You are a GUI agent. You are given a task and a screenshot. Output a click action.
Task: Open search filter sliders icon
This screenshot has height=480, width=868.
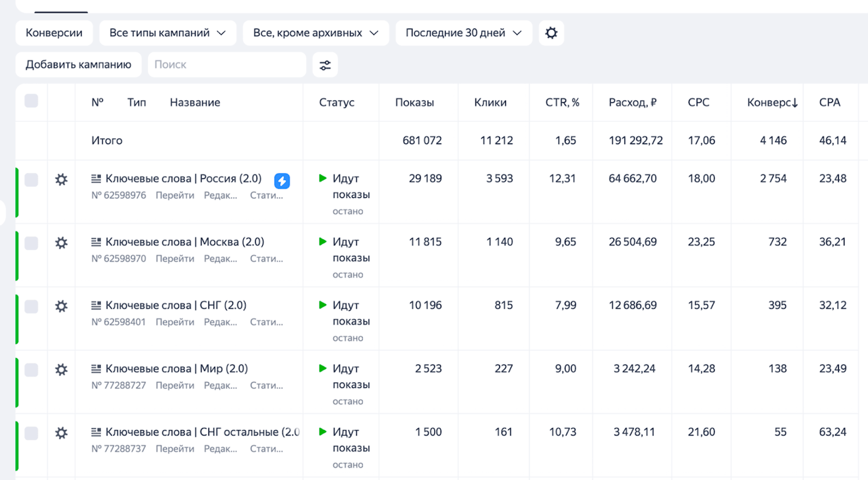[325, 65]
